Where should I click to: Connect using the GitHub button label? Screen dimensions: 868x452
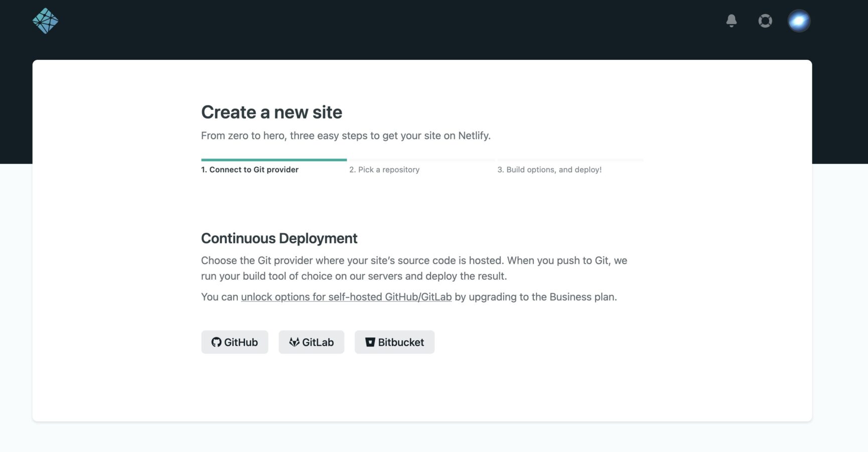(241, 342)
